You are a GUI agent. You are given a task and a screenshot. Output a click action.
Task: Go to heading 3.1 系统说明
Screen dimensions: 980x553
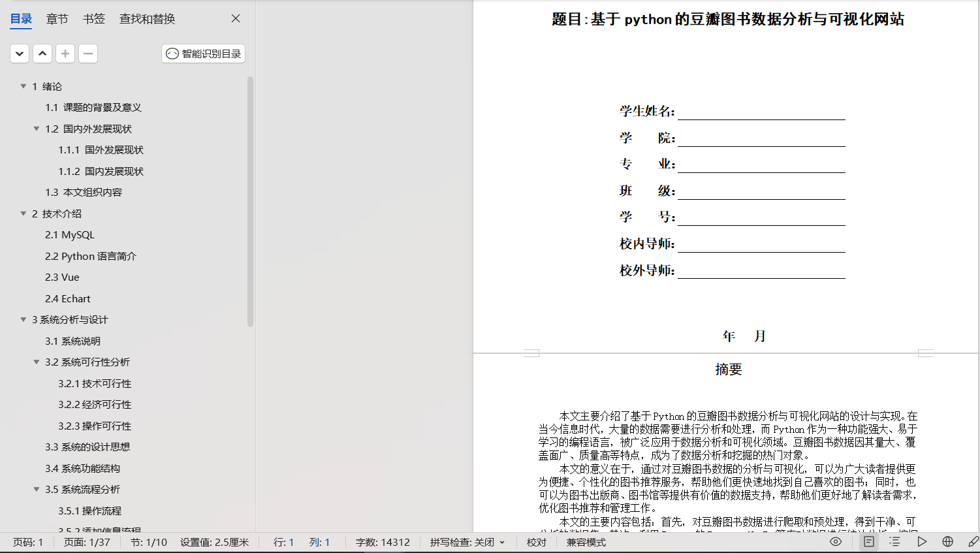coord(72,341)
